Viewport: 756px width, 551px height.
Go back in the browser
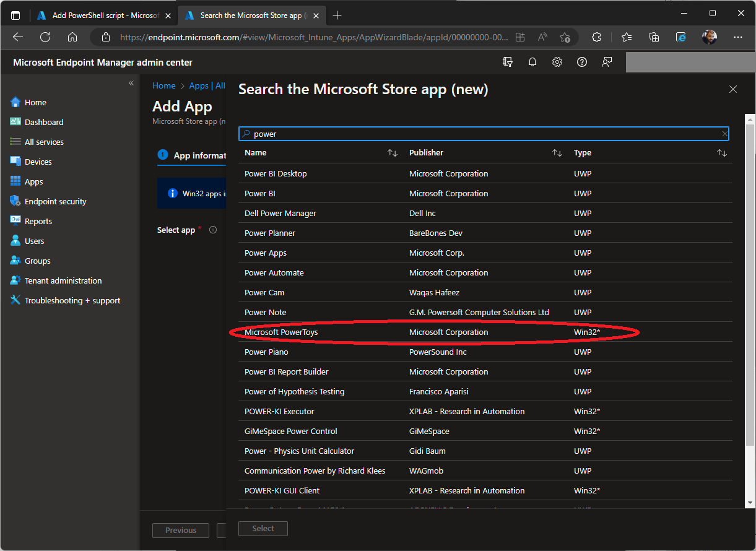[18, 37]
